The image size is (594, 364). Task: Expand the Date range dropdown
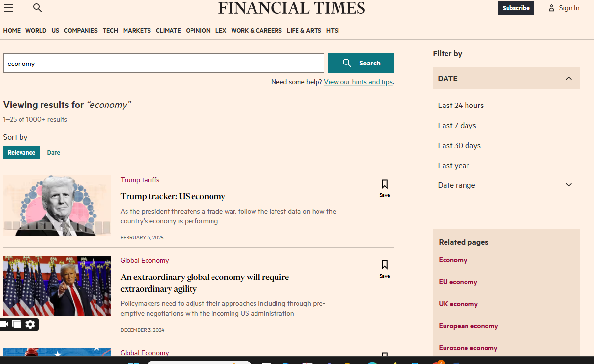(x=568, y=185)
